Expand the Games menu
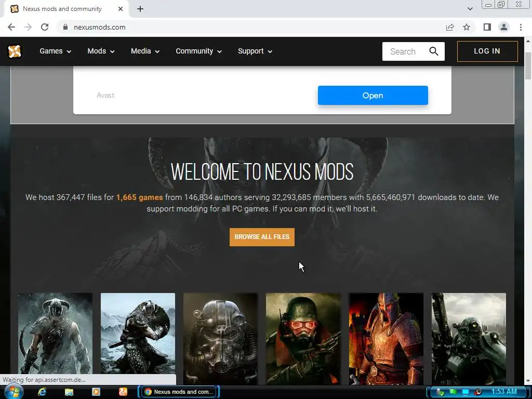 pos(55,51)
